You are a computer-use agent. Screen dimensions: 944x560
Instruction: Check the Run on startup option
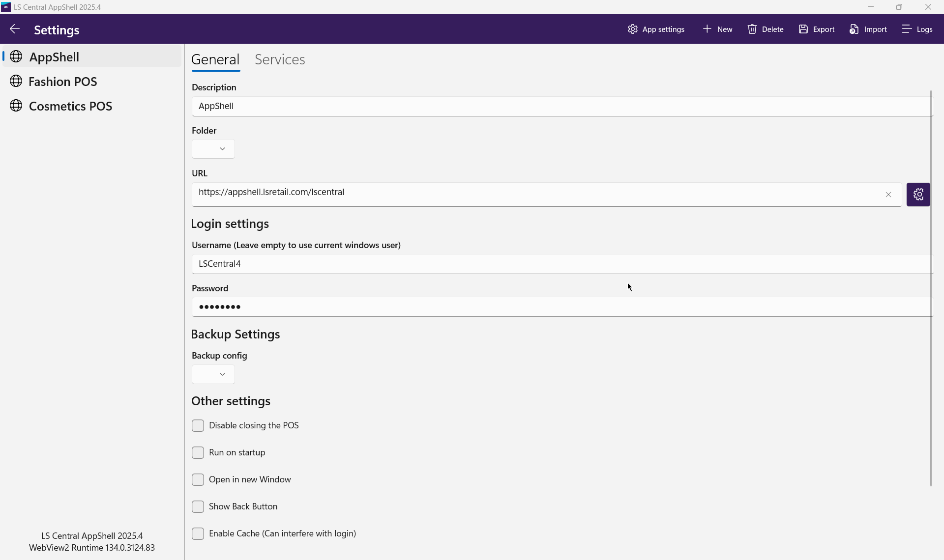click(x=198, y=453)
